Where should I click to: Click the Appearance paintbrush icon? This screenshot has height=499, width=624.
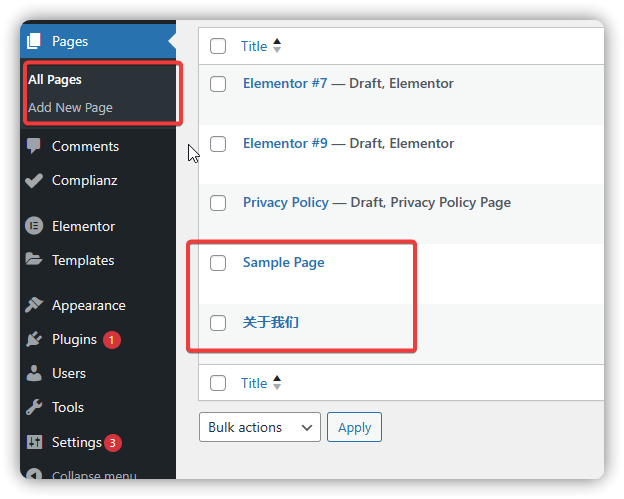(x=34, y=305)
